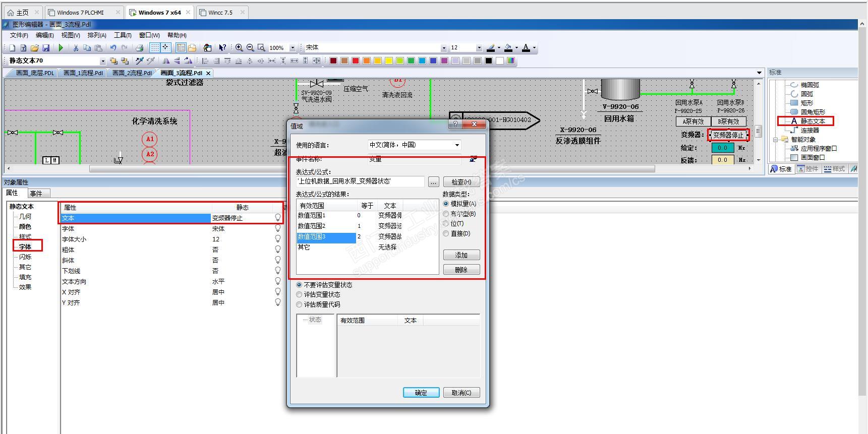Toggle the snap to grid icon
This screenshot has height=434, width=868.
click(165, 48)
